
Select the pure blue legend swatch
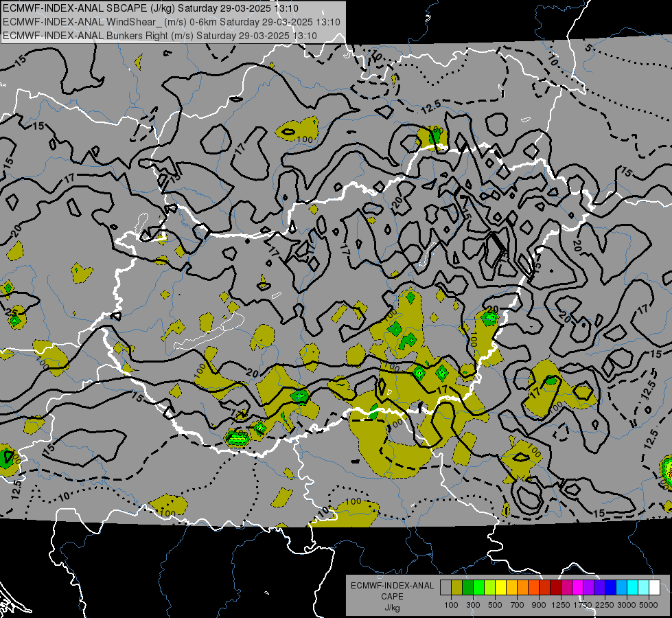610,587
